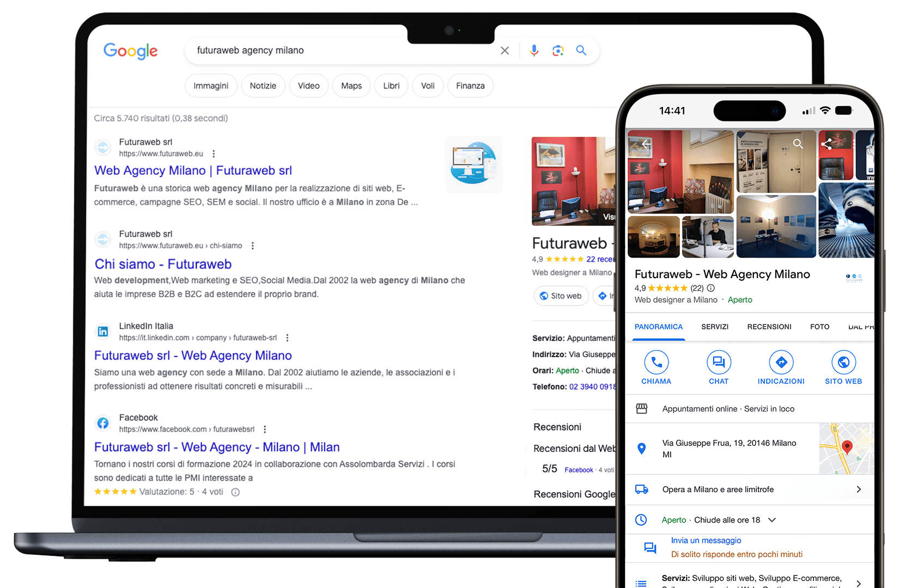Viewport: 899px width, 588px height.
Task: Start voice search with the microphone icon
Action: (534, 51)
